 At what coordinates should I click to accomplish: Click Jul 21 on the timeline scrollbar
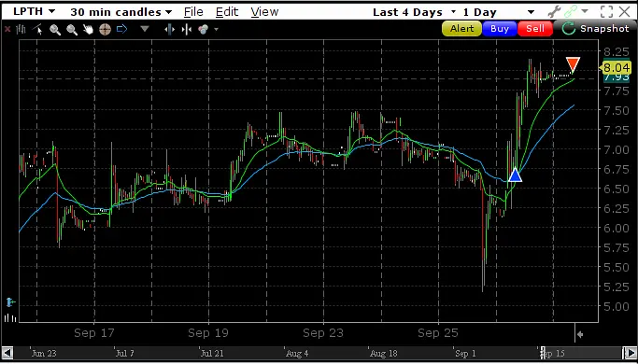coord(212,354)
